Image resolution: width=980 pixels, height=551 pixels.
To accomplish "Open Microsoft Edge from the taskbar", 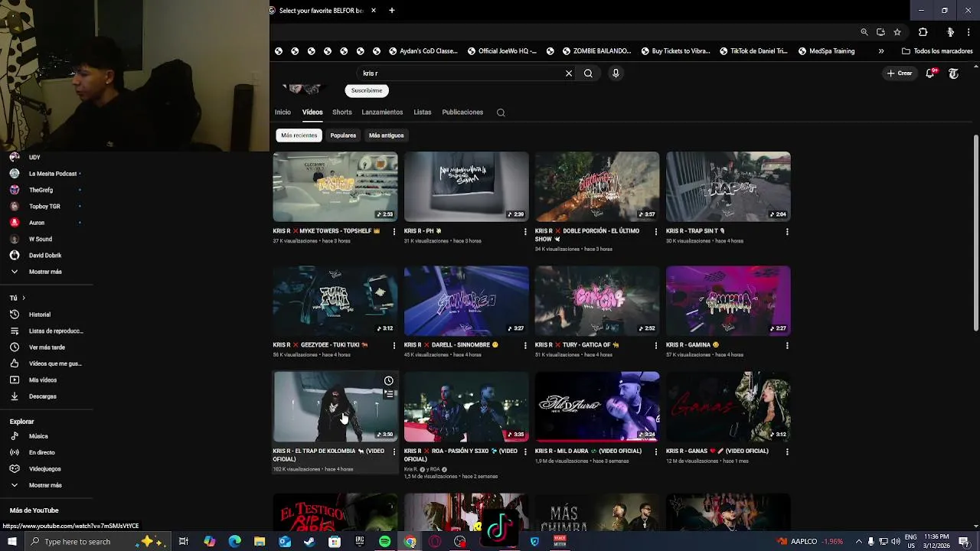I will point(234,542).
